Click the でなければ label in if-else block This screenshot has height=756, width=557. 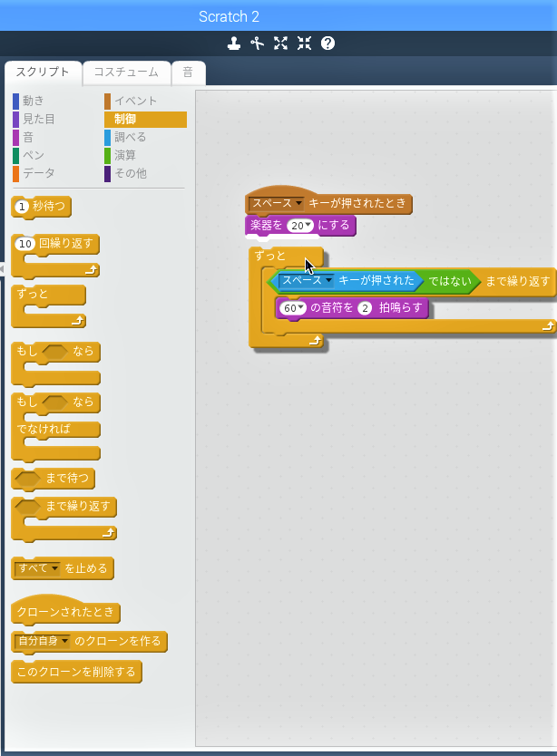click(44, 429)
